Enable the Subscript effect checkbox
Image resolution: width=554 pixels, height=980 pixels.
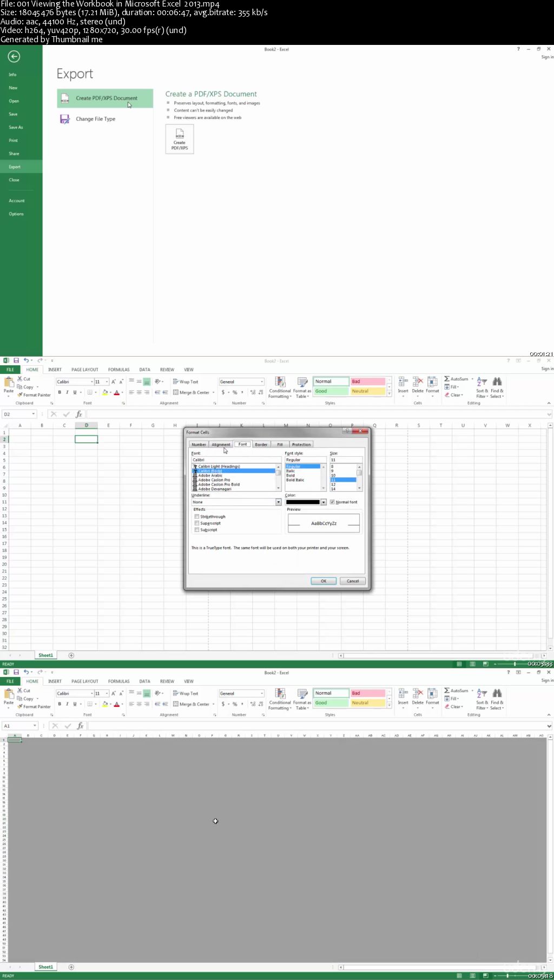[x=197, y=529]
